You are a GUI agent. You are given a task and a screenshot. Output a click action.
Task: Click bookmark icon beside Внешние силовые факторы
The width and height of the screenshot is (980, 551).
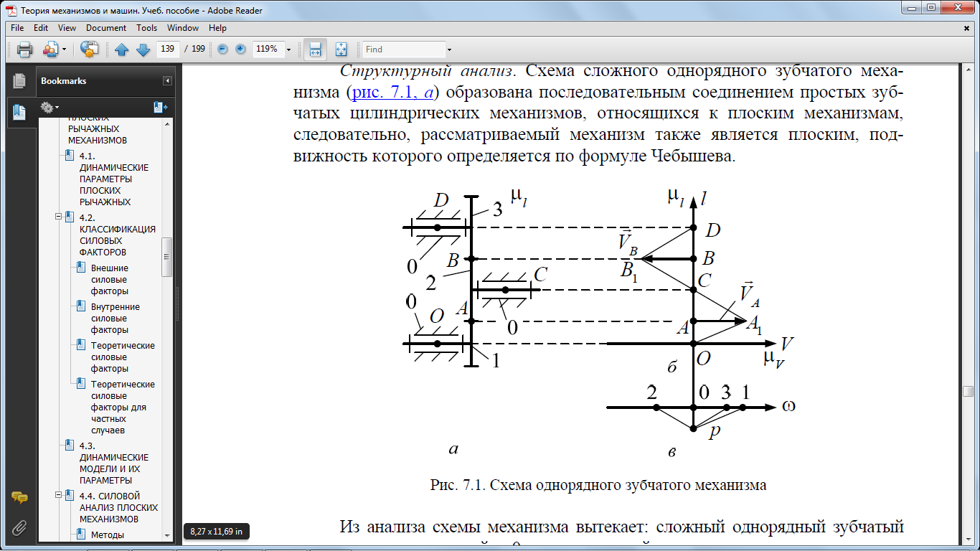(82, 268)
